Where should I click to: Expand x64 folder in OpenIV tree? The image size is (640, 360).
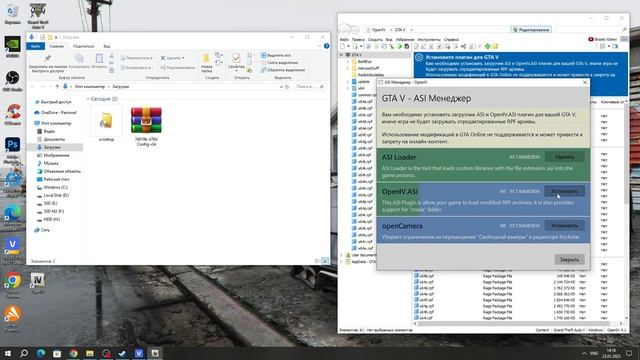point(348,88)
